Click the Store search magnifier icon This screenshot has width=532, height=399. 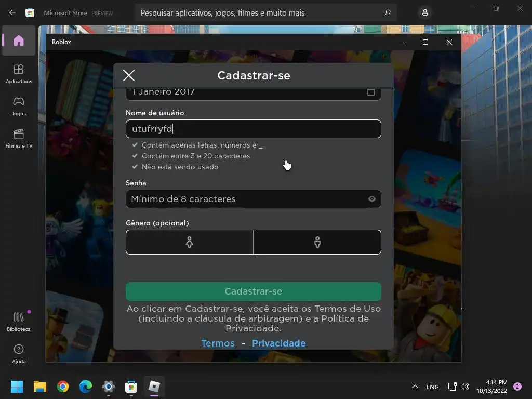pos(388,12)
